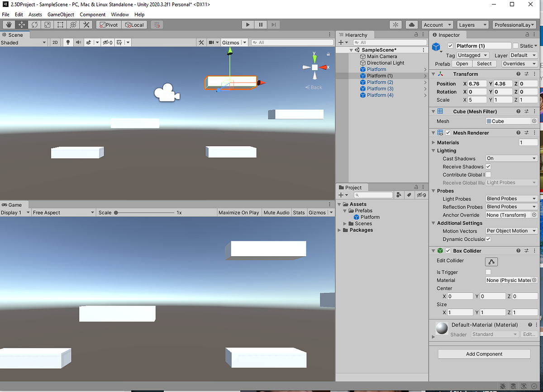Toggle Scene view lighting icon

pyautogui.click(x=68, y=42)
